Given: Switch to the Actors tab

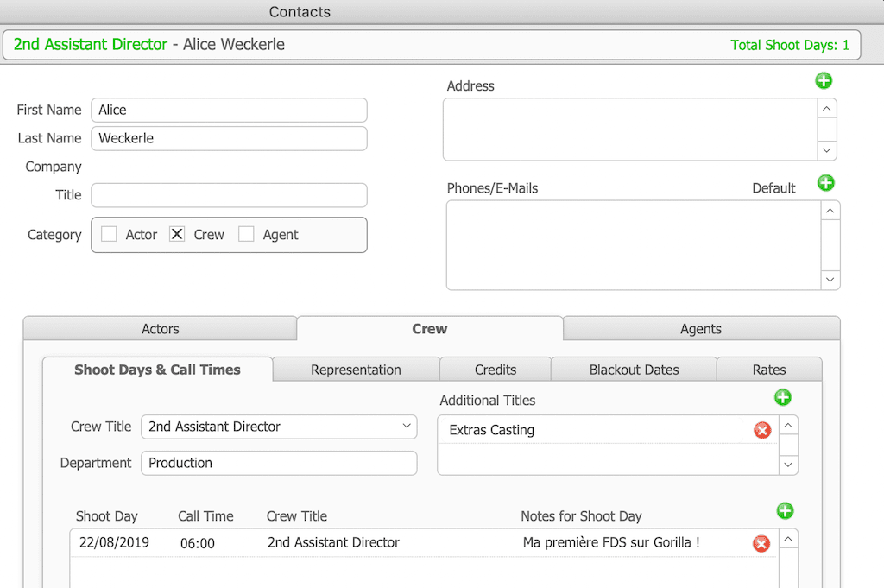Looking at the screenshot, I should tap(161, 329).
